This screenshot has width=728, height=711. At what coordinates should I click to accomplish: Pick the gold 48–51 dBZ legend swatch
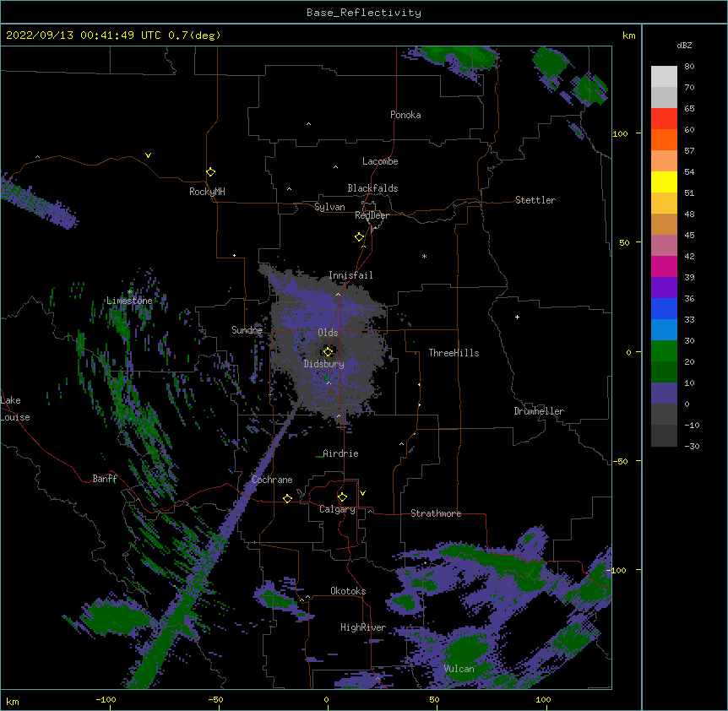pos(664,204)
